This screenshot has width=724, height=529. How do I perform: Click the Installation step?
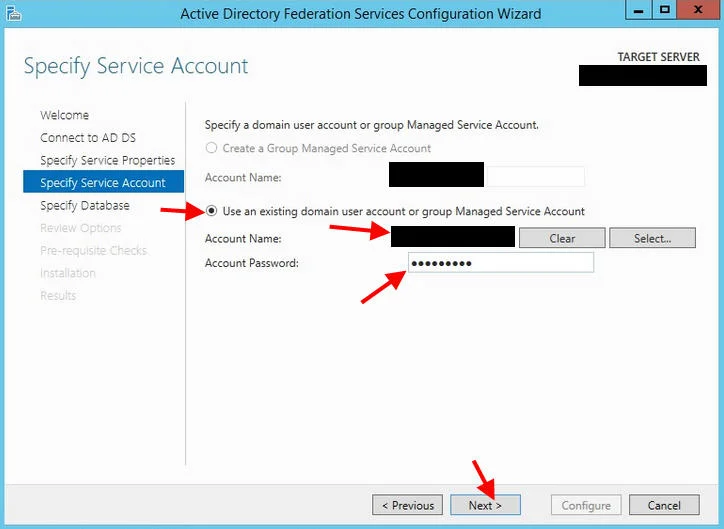pyautogui.click(x=67, y=273)
